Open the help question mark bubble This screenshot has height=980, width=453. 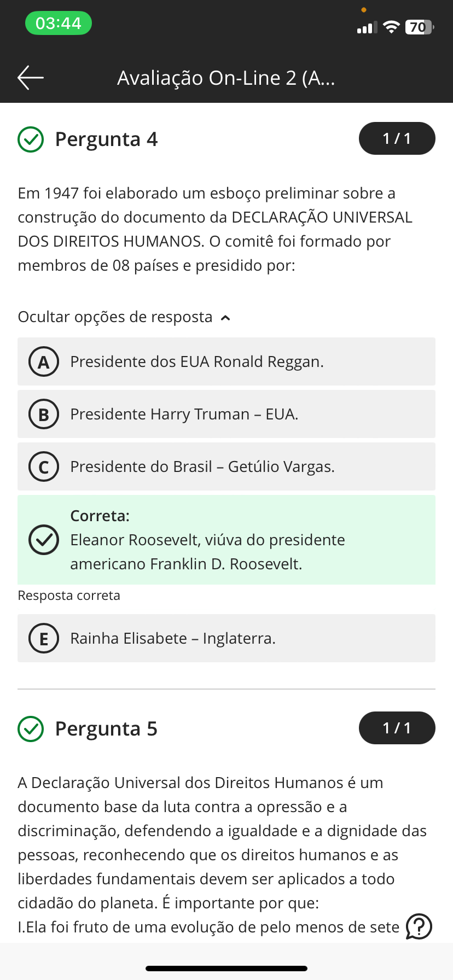[419, 926]
